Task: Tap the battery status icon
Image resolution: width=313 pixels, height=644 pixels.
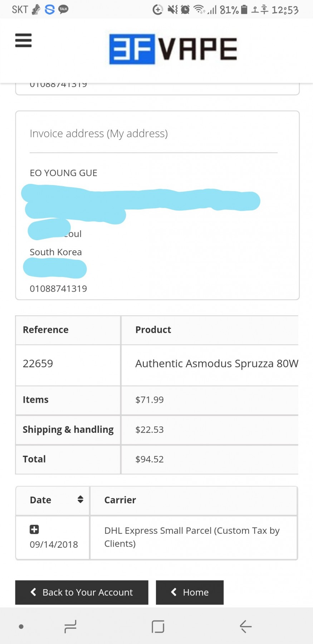Action: tap(244, 10)
